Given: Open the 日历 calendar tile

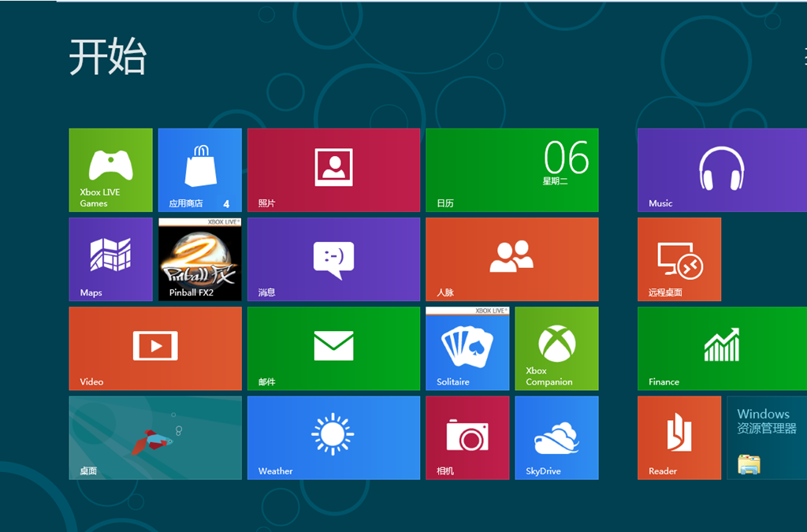Looking at the screenshot, I should tap(512, 169).
